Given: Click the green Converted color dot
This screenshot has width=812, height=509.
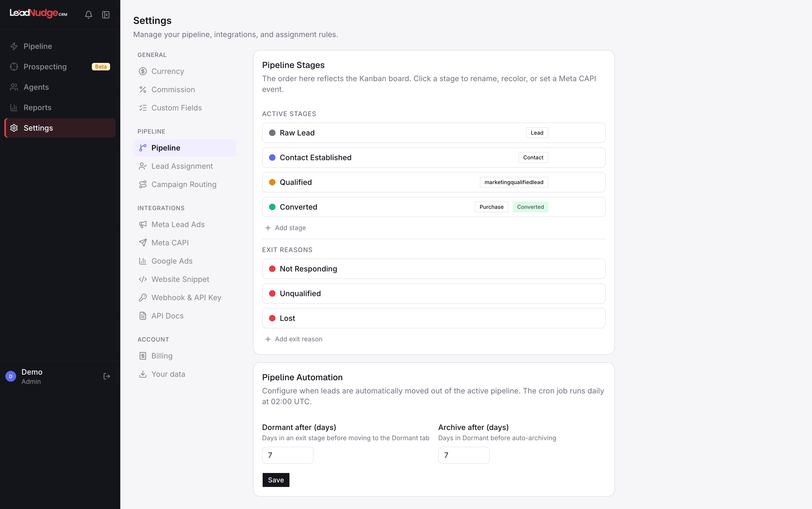Looking at the screenshot, I should pyautogui.click(x=272, y=207).
